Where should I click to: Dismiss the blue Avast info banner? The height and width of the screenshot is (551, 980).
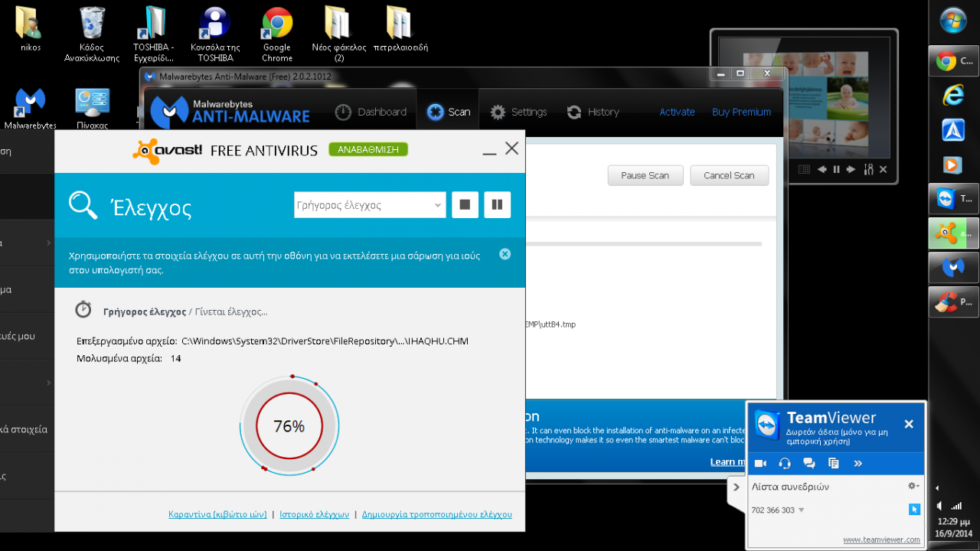click(505, 254)
